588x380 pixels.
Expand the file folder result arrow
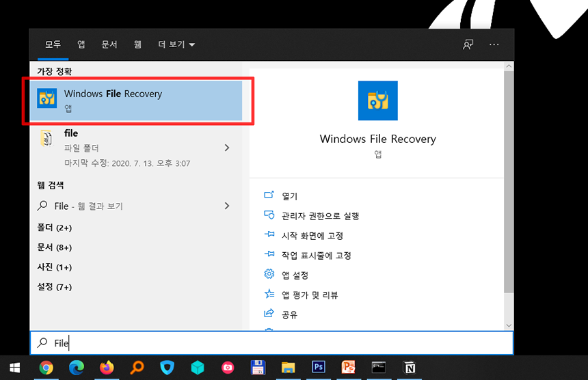227,148
